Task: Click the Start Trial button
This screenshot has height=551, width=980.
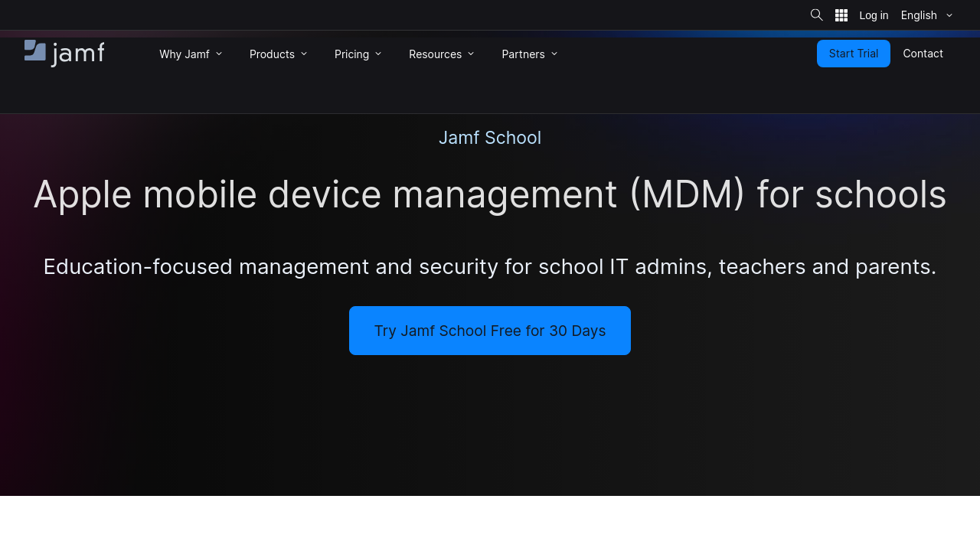Action: click(854, 54)
